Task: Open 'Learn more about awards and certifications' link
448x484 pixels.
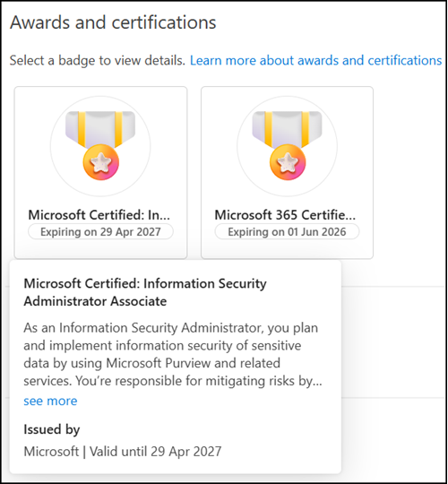Action: [315, 60]
